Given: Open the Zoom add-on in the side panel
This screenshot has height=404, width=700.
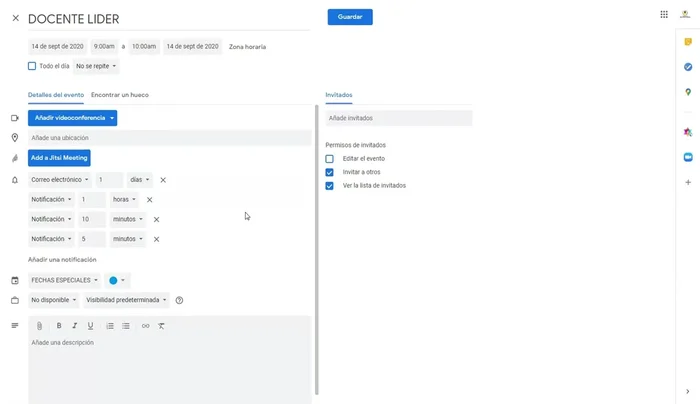Looking at the screenshot, I should 688,157.
